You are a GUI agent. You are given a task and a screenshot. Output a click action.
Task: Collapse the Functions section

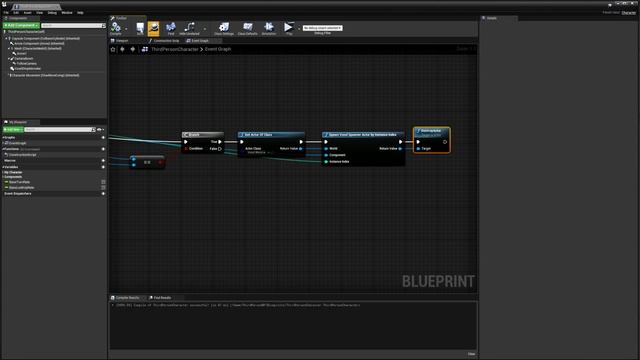click(3, 149)
